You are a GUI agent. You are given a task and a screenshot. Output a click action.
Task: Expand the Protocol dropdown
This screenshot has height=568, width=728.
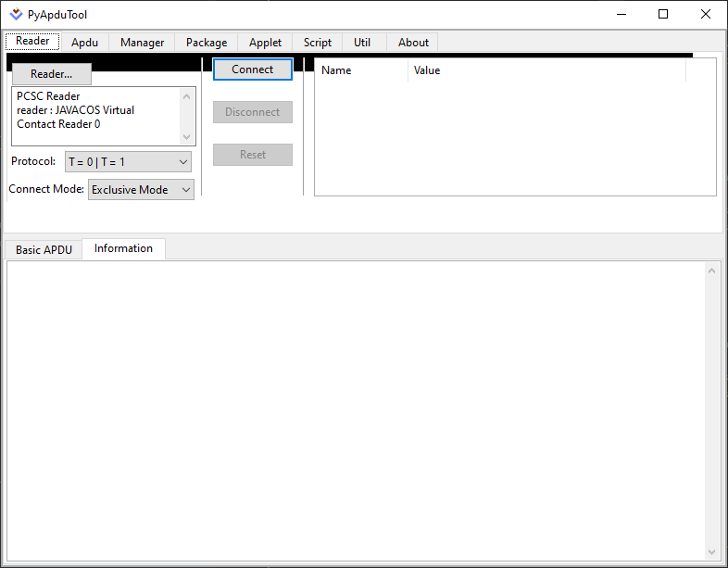point(128,162)
